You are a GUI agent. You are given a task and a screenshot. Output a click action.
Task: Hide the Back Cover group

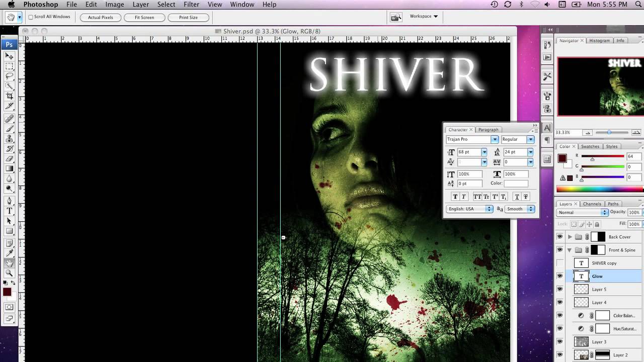point(559,237)
